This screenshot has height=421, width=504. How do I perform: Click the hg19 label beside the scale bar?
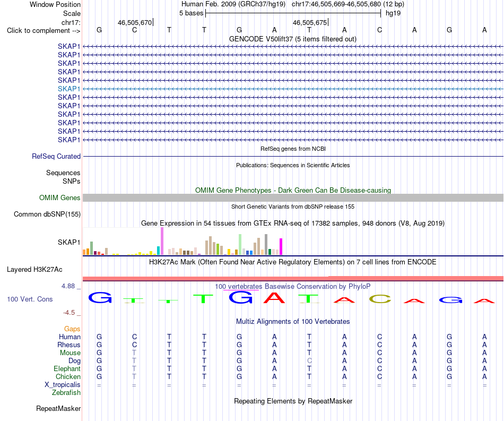point(393,13)
